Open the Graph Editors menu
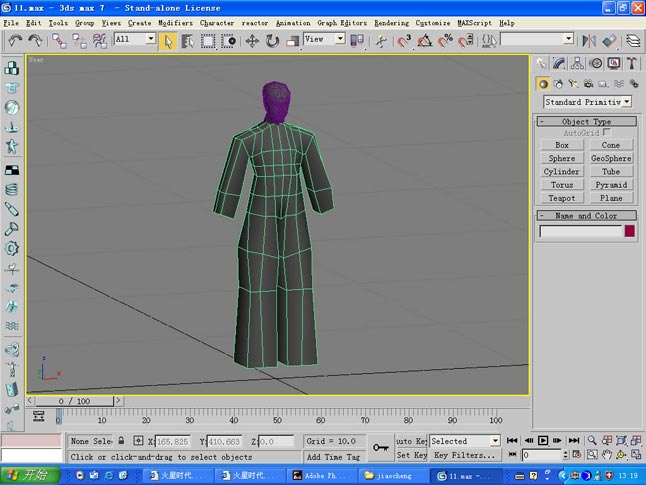The height and width of the screenshot is (485, 646). coord(342,23)
